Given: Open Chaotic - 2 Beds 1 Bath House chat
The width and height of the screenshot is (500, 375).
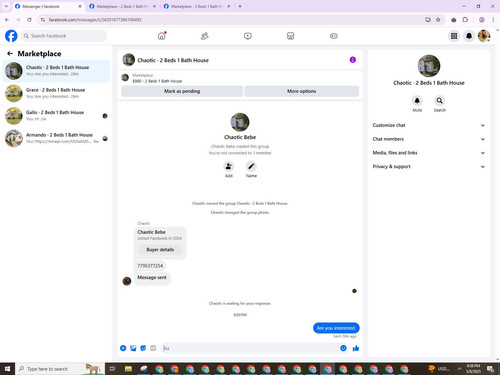Looking at the screenshot, I should click(56, 71).
